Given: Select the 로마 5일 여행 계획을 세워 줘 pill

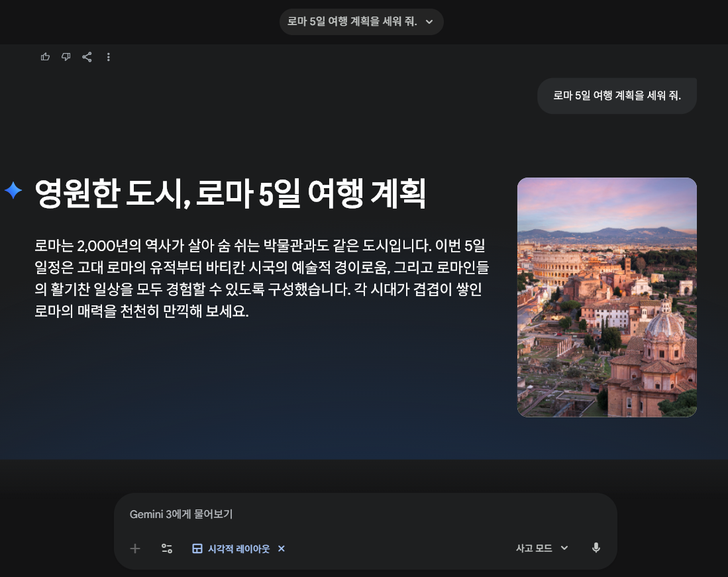Looking at the screenshot, I should tap(352, 21).
